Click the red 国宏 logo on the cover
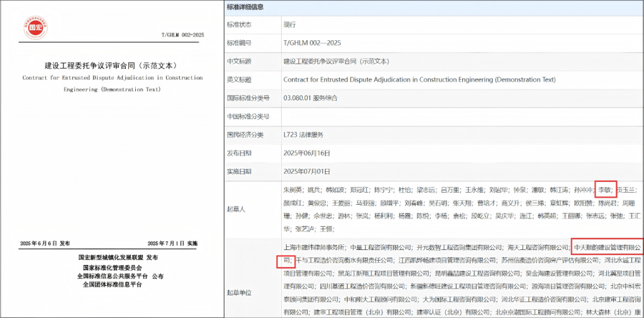The height and width of the screenshot is (318, 644). [35, 28]
